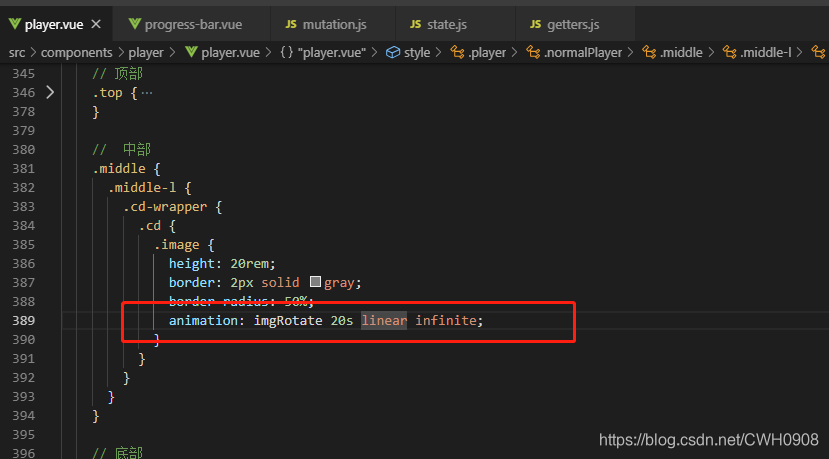
Task: Click the .middle-l breadcrumb item
Action: coord(765,53)
